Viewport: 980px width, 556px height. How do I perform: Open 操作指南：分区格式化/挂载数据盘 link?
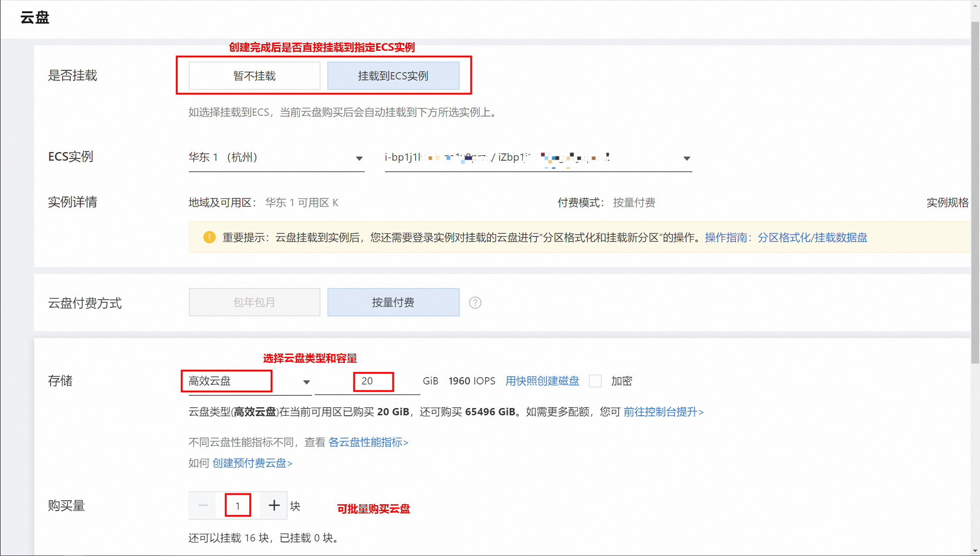pos(786,237)
